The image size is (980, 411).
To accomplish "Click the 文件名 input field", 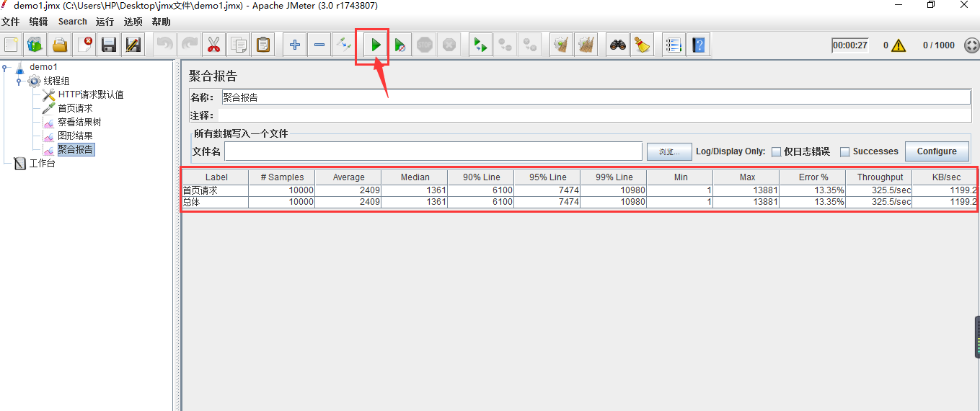I will [x=433, y=151].
